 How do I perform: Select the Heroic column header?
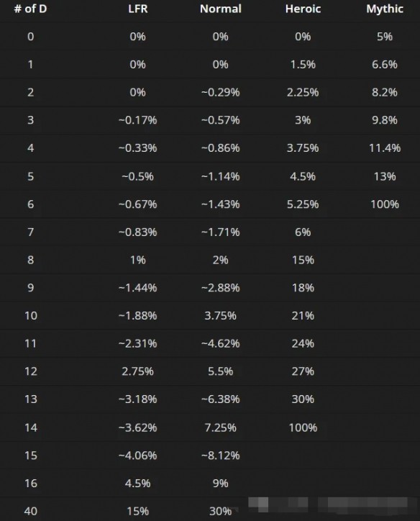point(303,9)
